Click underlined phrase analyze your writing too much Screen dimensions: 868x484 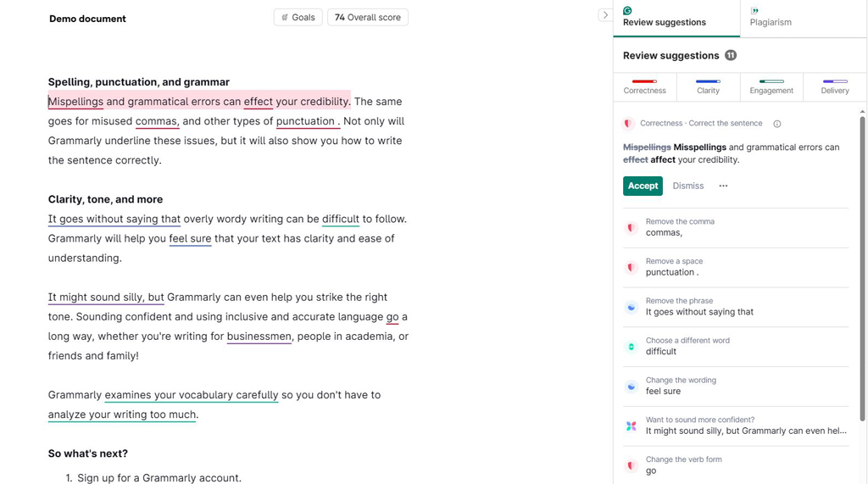coord(122,414)
